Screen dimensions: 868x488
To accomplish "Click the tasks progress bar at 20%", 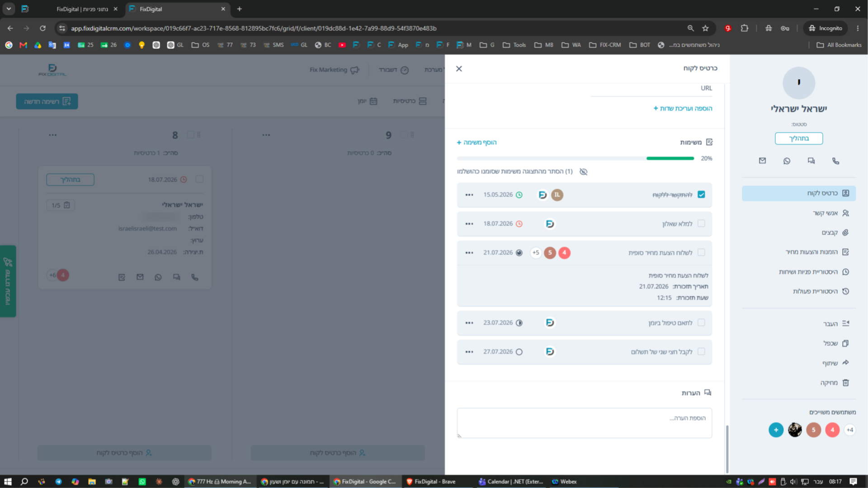I will point(576,158).
